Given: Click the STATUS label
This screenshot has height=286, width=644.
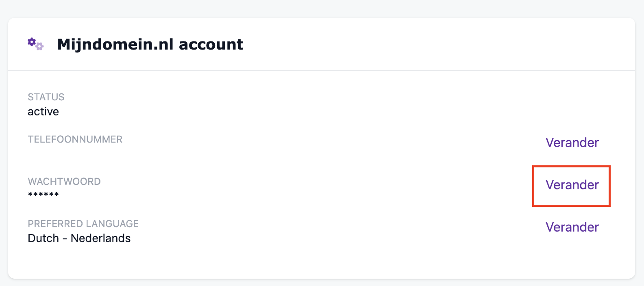Looking at the screenshot, I should 46,97.
